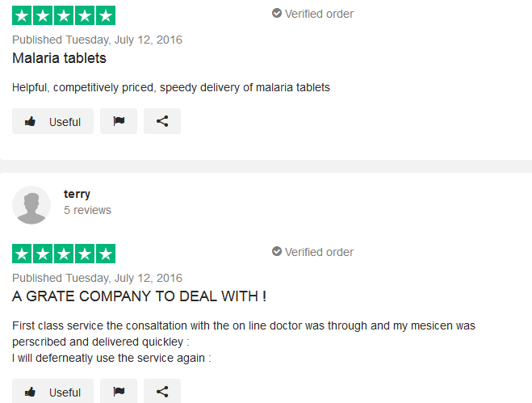Viewport: 532px width, 403px height.
Task: Click published date of Malaria tablets review
Action: point(97,40)
